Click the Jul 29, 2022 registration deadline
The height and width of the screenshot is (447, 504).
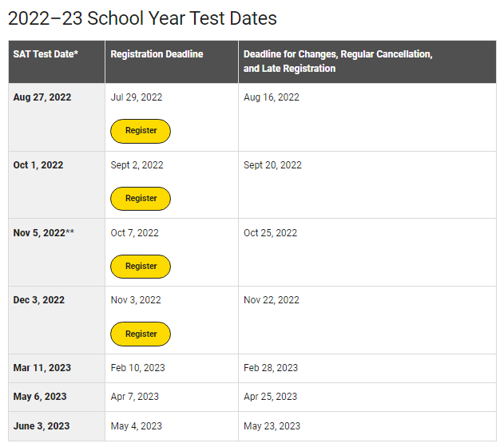click(x=137, y=97)
